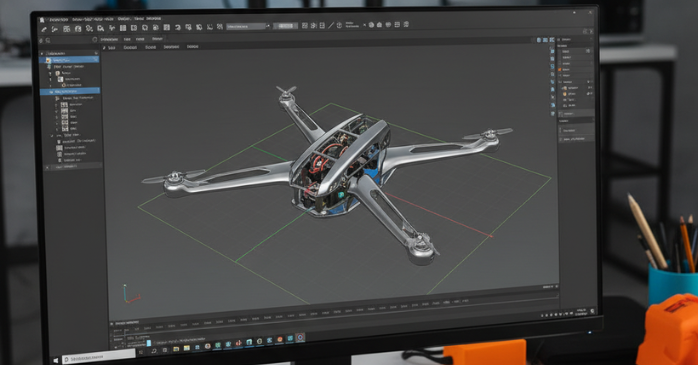The height and width of the screenshot is (365, 698).
Task: Click the light gray numeric field in the toolbar
Action: 285,26
